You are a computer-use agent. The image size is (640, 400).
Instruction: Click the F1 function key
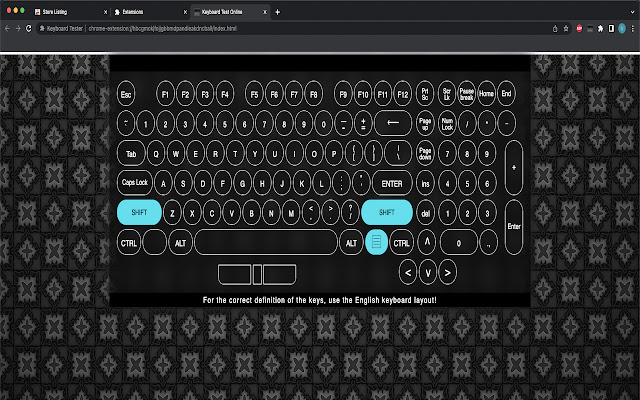(x=165, y=94)
